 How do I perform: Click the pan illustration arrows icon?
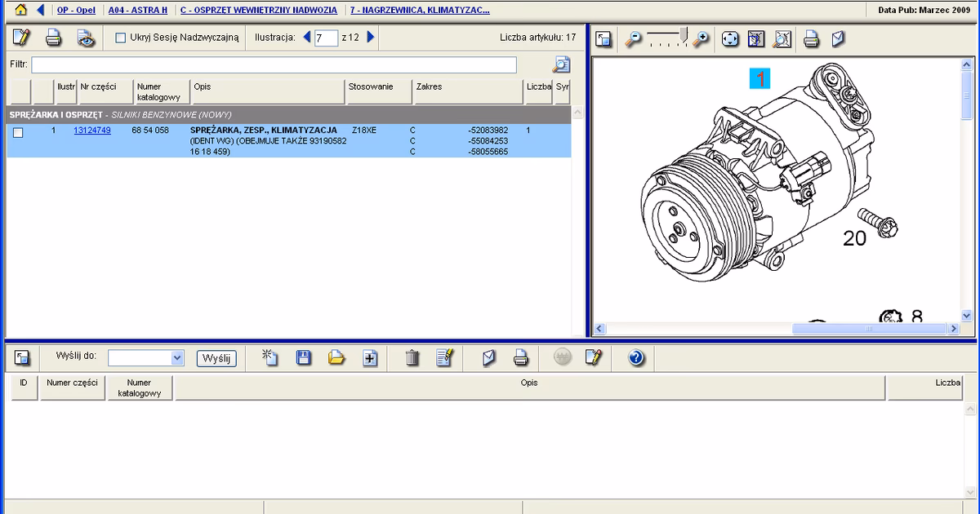[x=730, y=39]
